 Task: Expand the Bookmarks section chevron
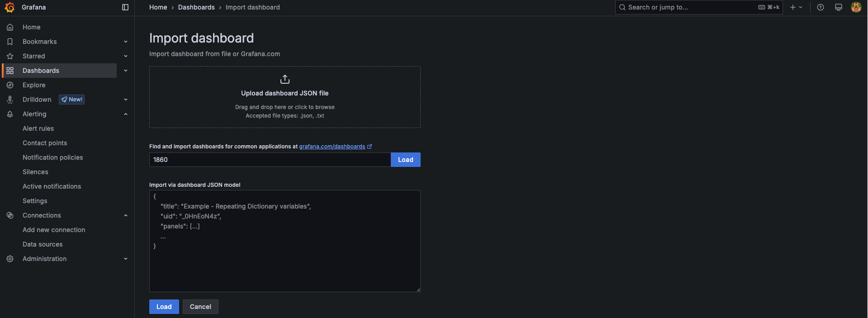point(126,42)
